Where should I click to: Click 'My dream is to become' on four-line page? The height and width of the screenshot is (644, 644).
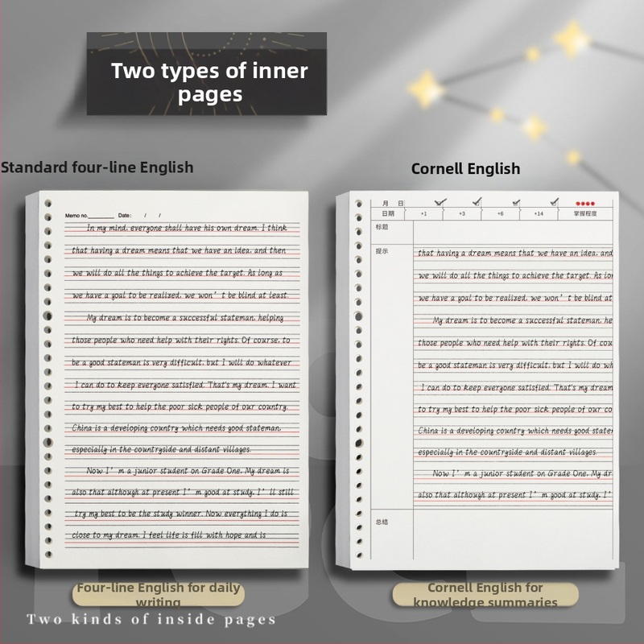click(x=185, y=318)
